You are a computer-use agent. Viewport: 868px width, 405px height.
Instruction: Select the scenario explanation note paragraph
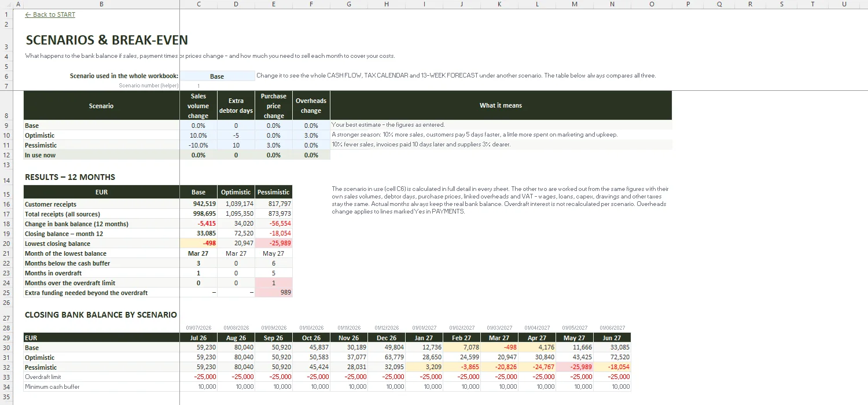click(501, 200)
